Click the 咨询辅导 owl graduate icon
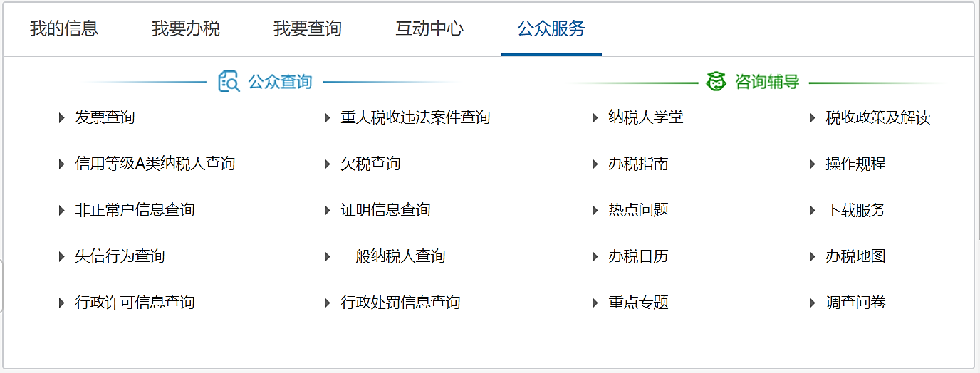The width and height of the screenshot is (980, 373). click(x=716, y=82)
